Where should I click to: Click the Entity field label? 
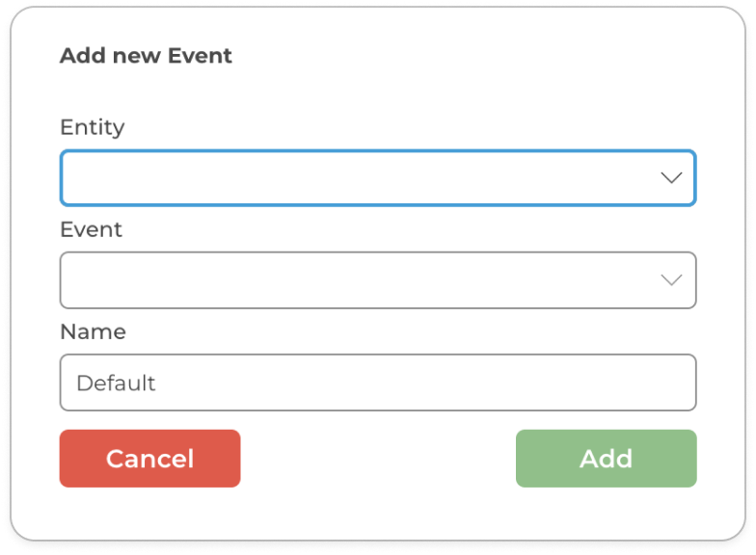93,127
